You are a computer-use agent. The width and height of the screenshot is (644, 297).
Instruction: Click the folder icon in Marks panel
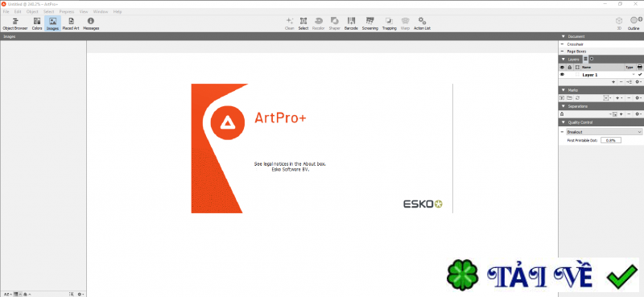tap(569, 97)
